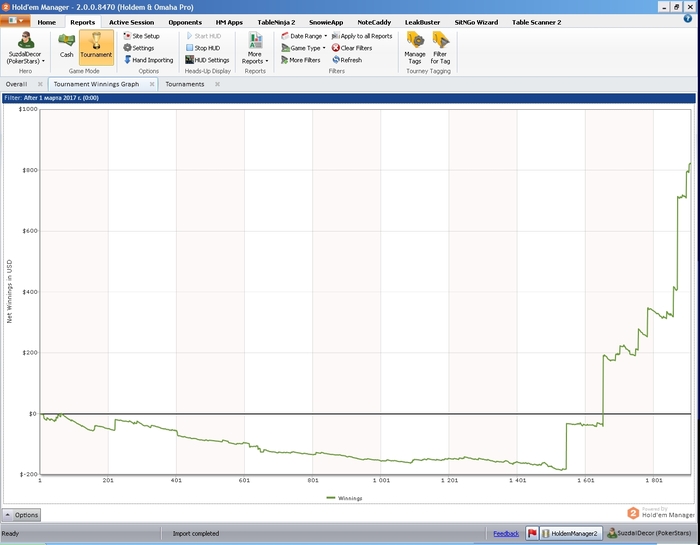The height and width of the screenshot is (545, 700).
Task: Expand the Options panel at bottom
Action: click(x=21, y=515)
